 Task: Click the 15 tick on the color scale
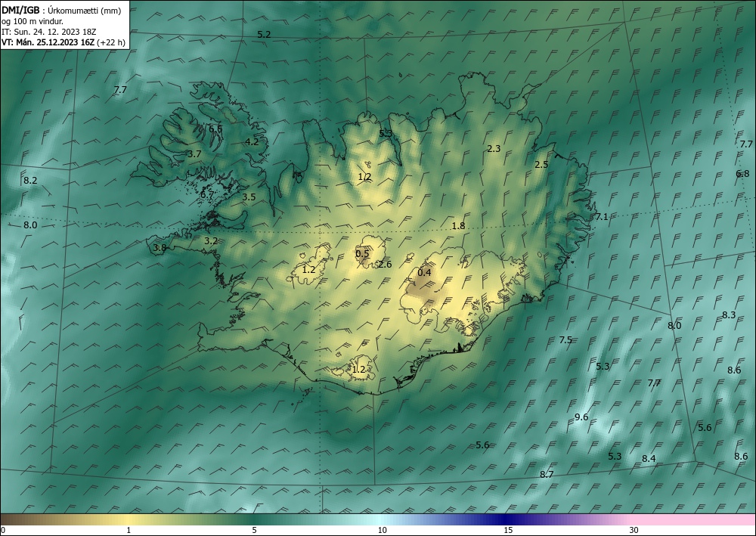pos(508,531)
